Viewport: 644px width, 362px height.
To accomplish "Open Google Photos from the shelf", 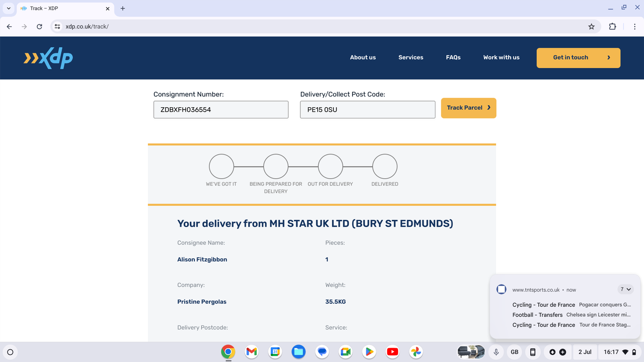I will (x=416, y=352).
